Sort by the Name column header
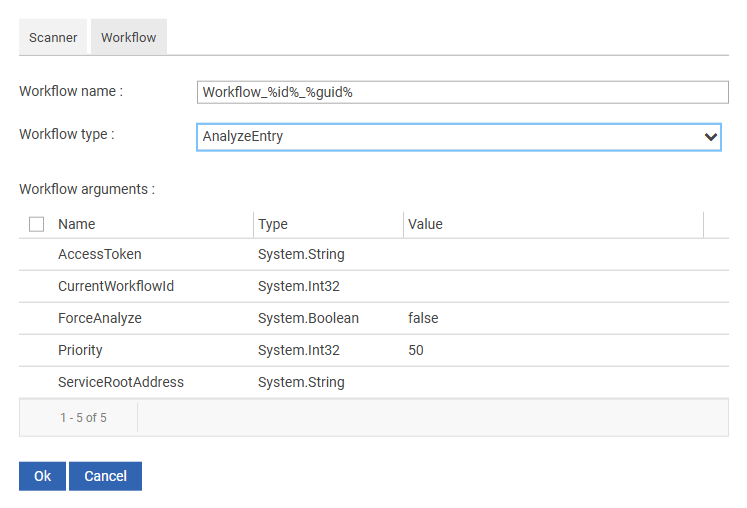747x508 pixels. [77, 224]
